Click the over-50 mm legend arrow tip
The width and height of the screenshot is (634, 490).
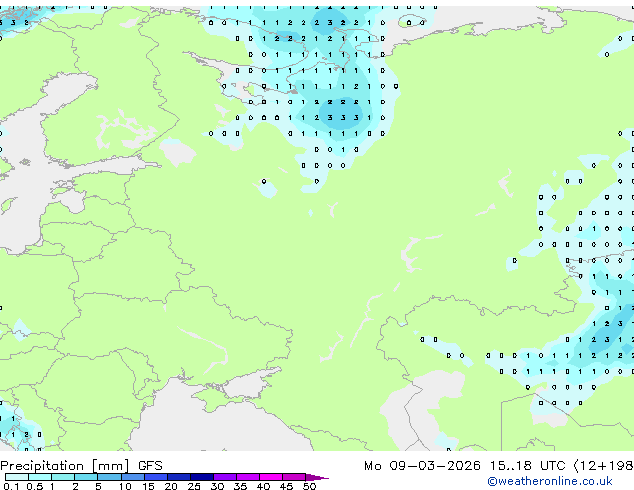point(317,477)
